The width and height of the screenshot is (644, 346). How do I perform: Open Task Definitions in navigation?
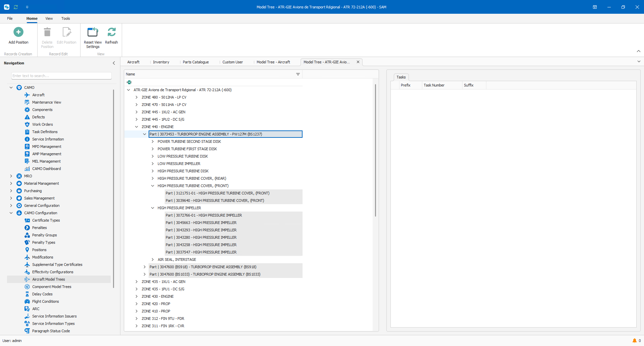tap(45, 132)
